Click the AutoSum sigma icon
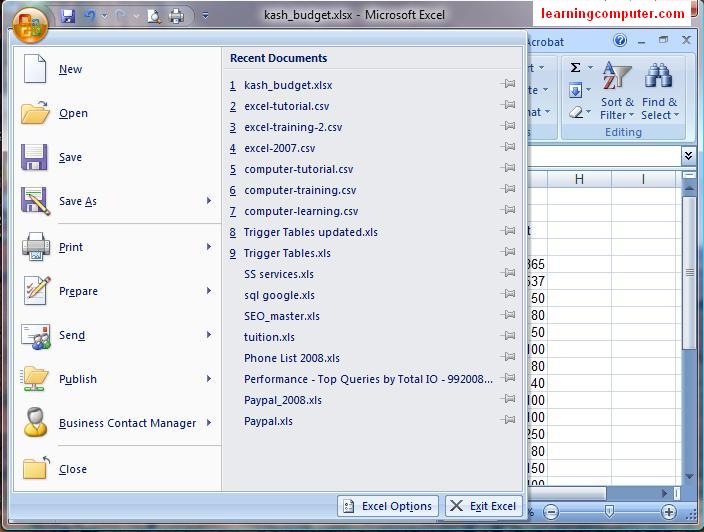The image size is (704, 532). click(575, 68)
